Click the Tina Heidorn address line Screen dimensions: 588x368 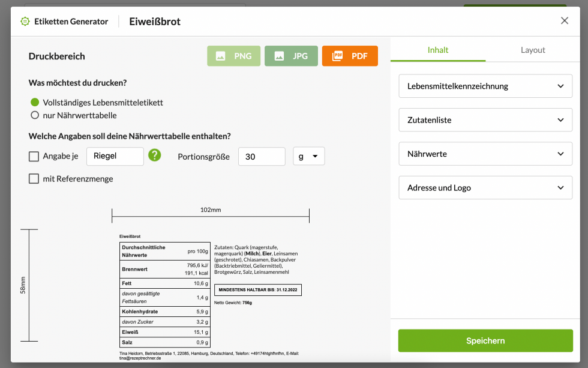tap(209, 355)
